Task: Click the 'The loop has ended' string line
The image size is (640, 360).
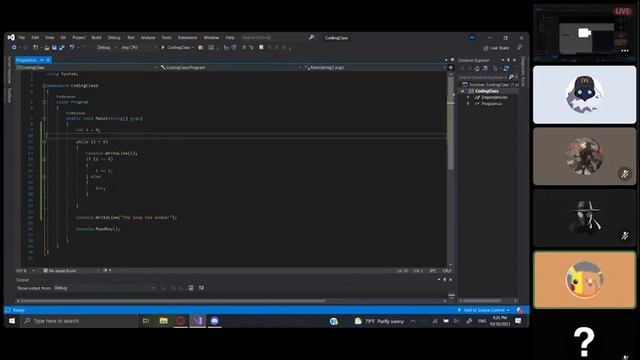Action: (x=126, y=218)
